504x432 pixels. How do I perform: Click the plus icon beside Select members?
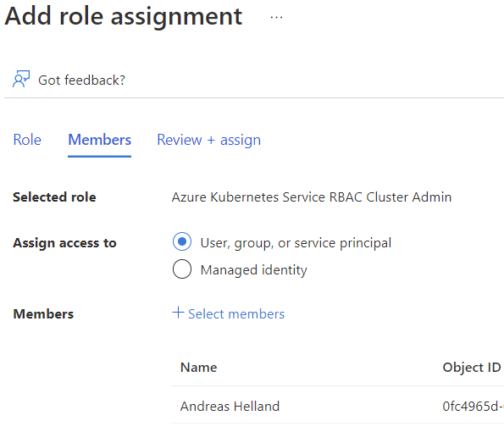point(178,313)
